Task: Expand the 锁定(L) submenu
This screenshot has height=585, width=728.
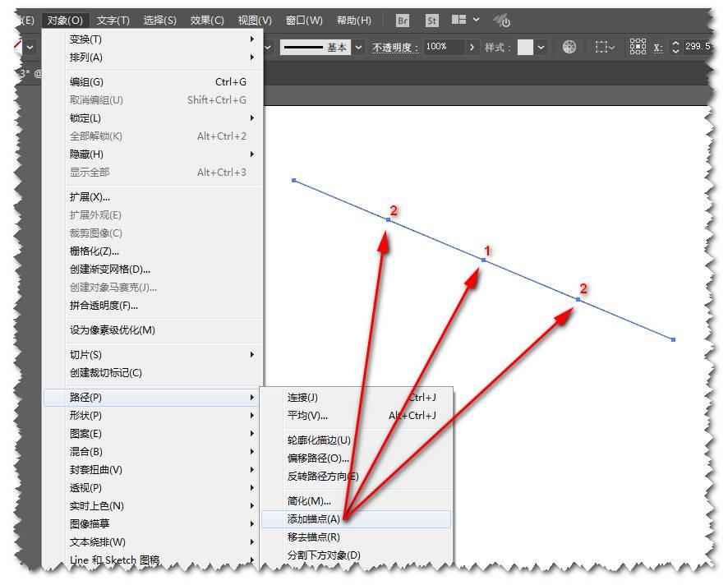Action: tap(153, 118)
